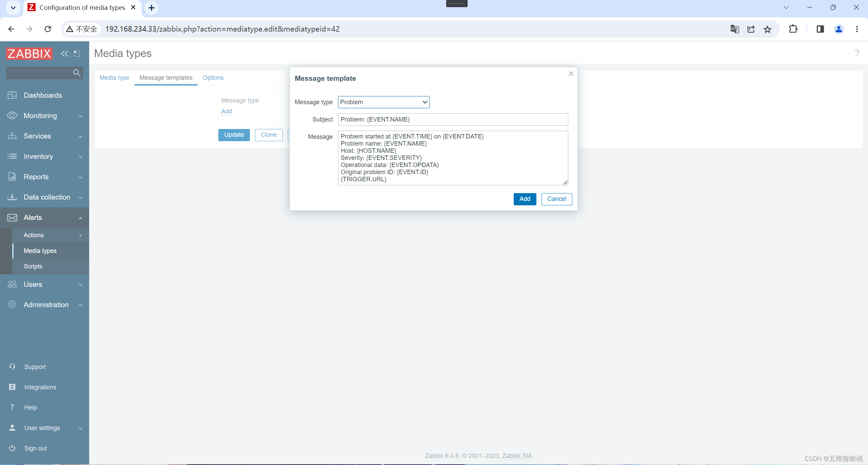The height and width of the screenshot is (465, 868).
Task: Switch to the Media type tab
Action: [x=115, y=78]
